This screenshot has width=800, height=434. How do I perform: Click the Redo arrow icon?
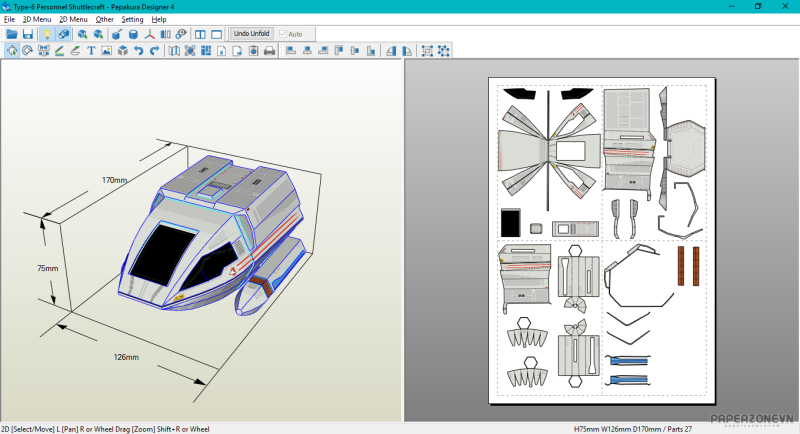pos(154,51)
